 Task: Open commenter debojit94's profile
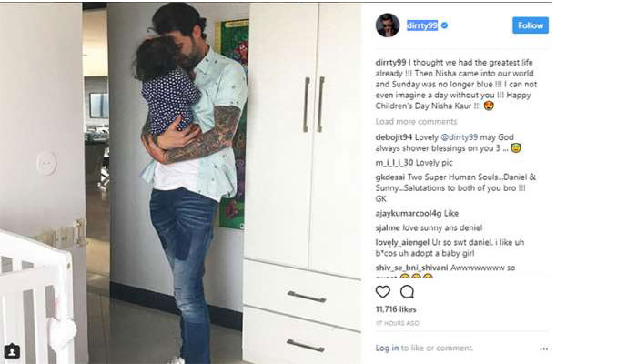pos(394,137)
